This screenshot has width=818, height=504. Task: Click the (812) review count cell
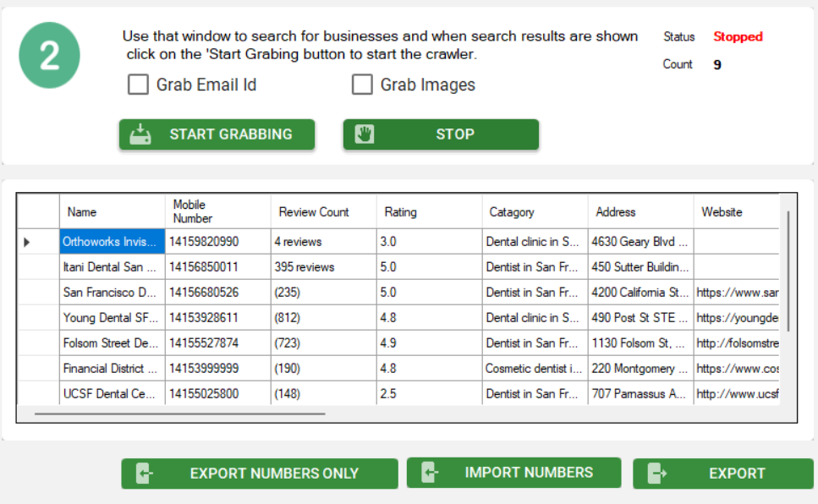[x=324, y=318]
